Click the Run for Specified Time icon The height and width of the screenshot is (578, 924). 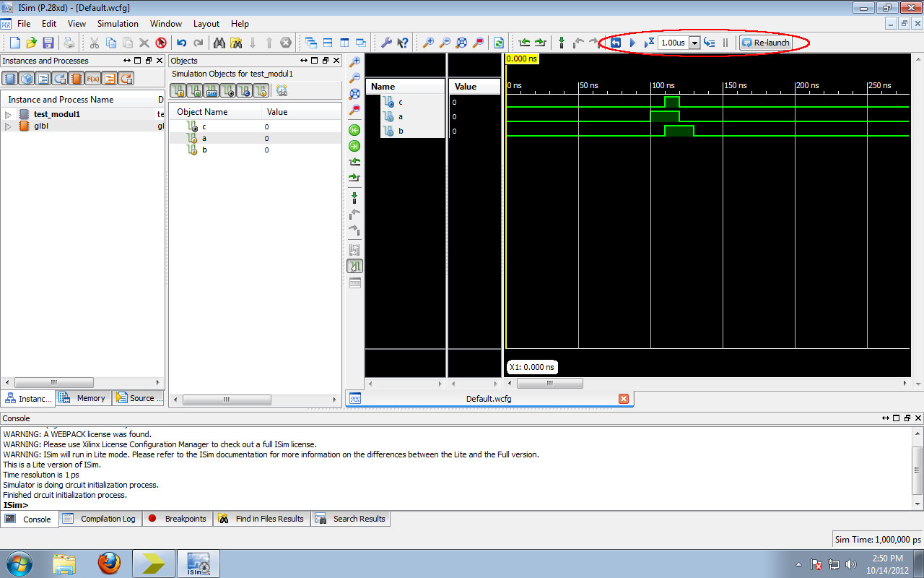pos(649,43)
